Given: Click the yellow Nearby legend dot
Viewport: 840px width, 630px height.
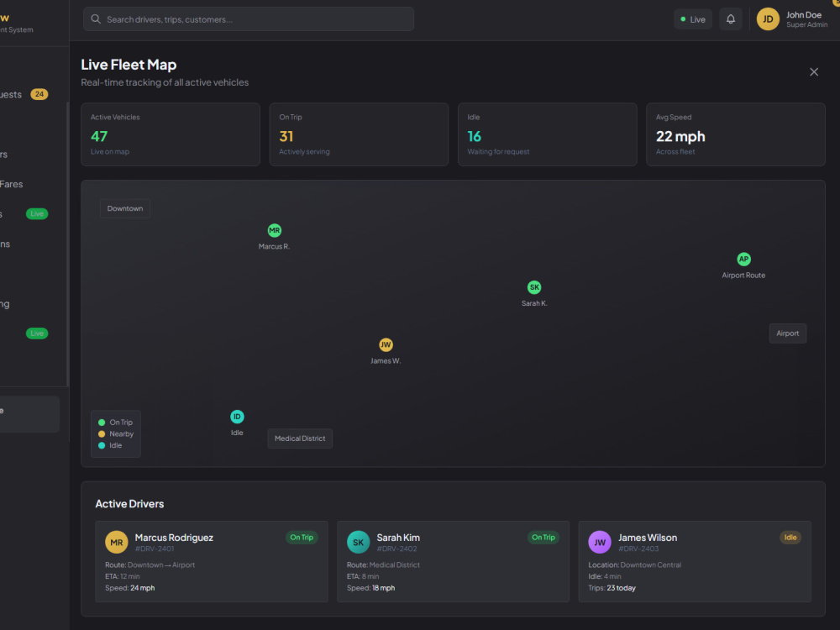Looking at the screenshot, I should coord(102,434).
